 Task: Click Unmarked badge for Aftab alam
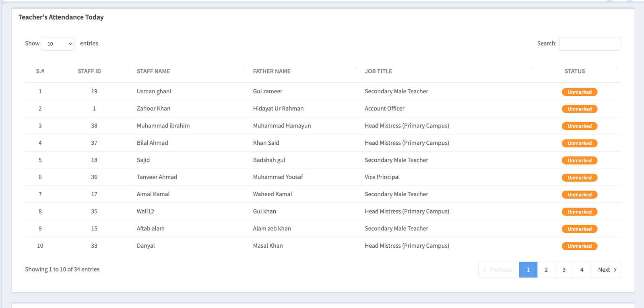coord(580,229)
